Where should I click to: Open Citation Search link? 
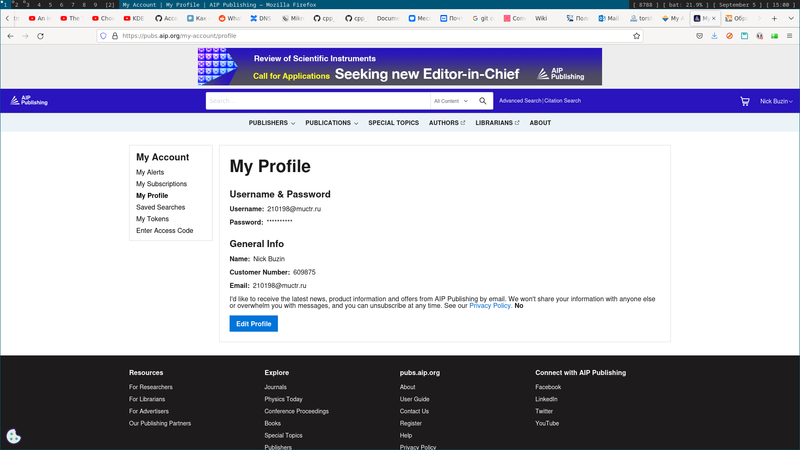coord(562,101)
